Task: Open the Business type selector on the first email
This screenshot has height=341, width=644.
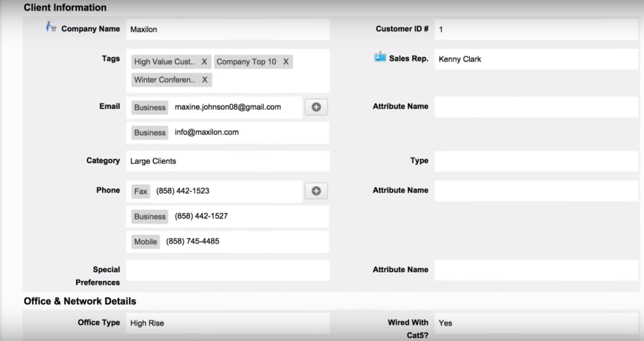Action: (149, 107)
